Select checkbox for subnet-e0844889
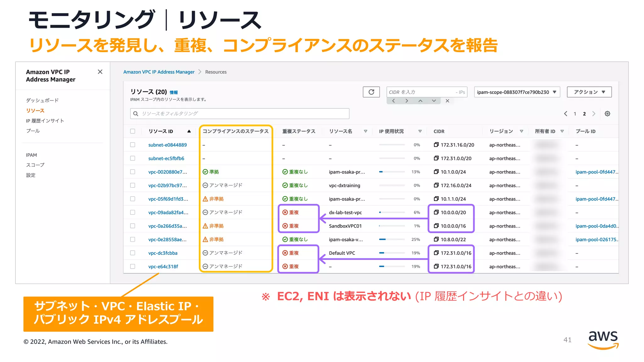 133,145
